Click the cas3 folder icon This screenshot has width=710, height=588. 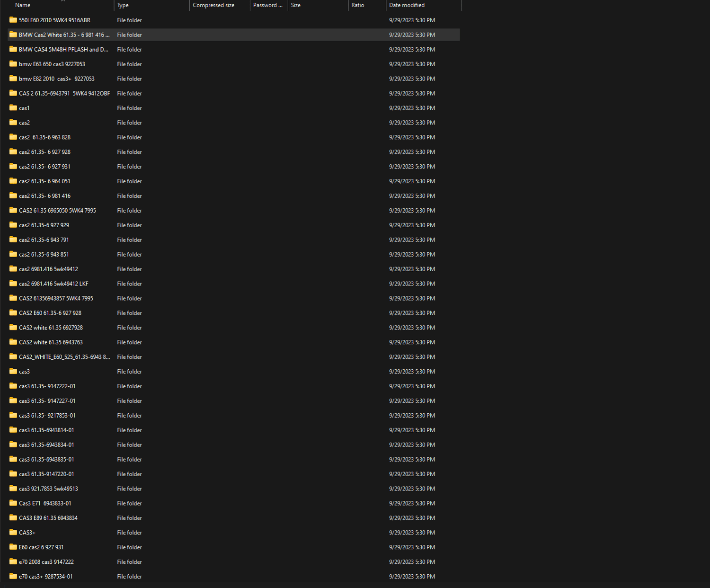click(13, 372)
